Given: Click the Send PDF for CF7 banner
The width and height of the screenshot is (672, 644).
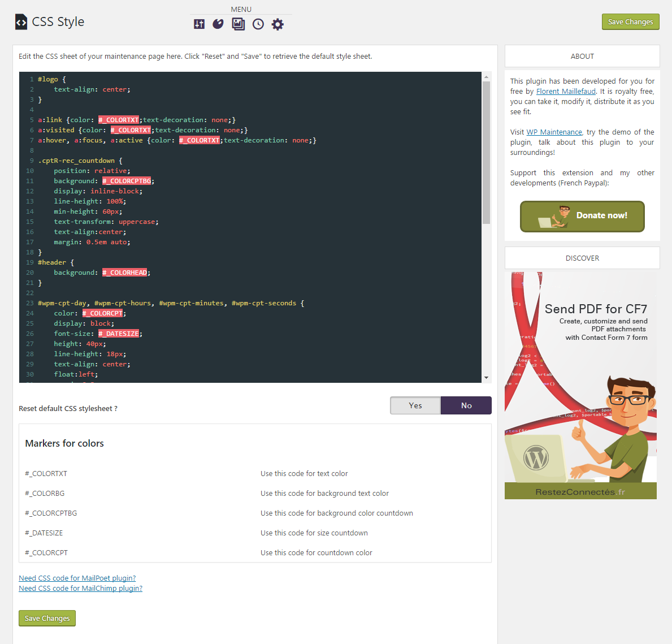Looking at the screenshot, I should (x=580, y=386).
